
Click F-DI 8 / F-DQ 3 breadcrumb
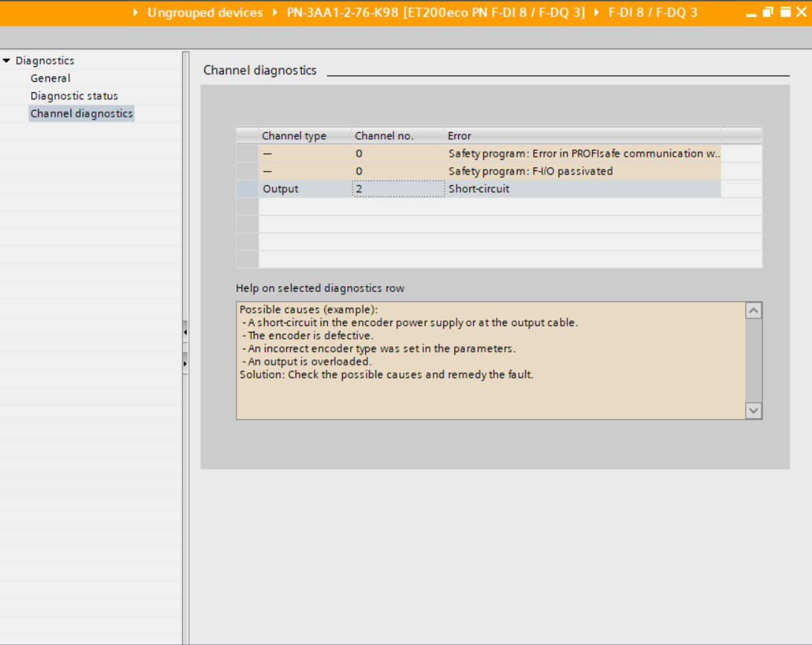click(653, 13)
